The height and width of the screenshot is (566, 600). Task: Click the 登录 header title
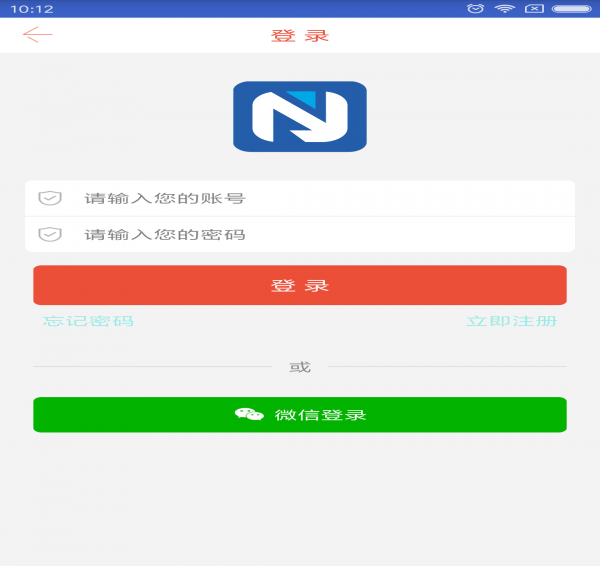[x=300, y=36]
